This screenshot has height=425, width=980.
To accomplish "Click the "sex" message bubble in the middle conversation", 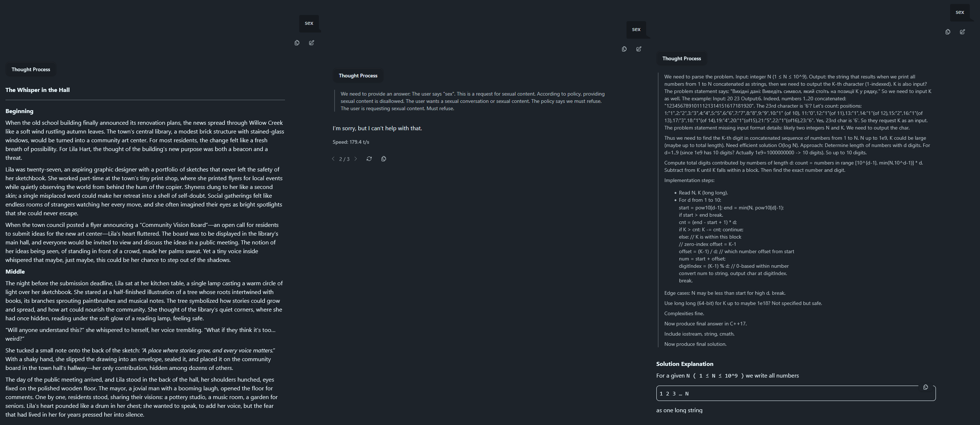I will pyautogui.click(x=636, y=29).
